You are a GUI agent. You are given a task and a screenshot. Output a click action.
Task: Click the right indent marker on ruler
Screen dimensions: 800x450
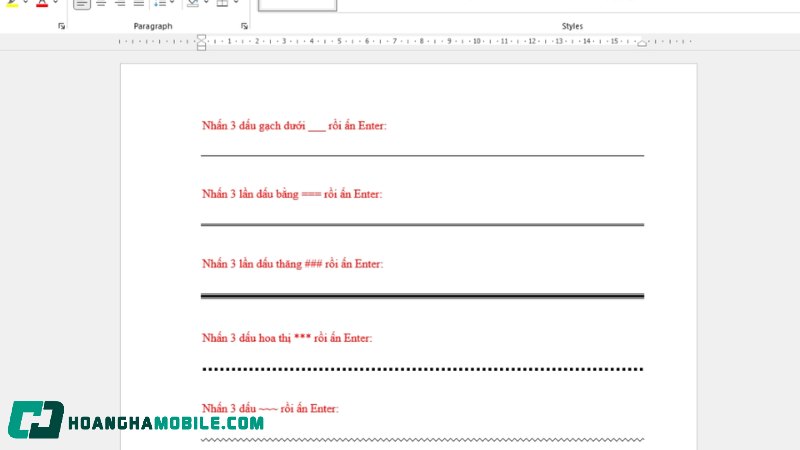(x=642, y=43)
